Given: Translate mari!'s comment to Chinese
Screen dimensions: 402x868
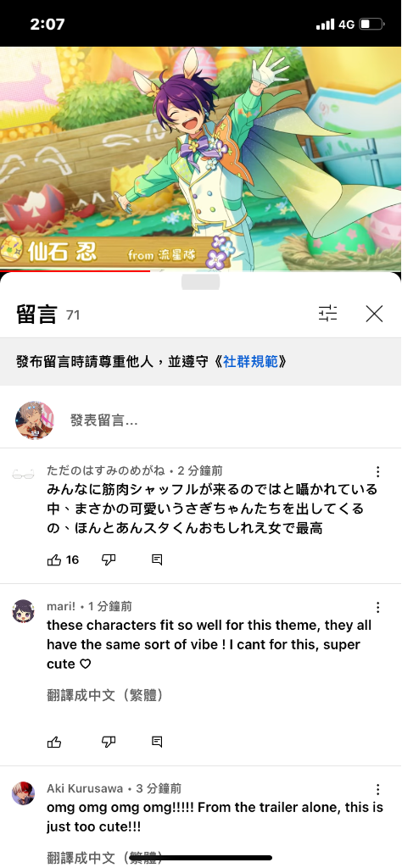Looking at the screenshot, I should point(105,695).
